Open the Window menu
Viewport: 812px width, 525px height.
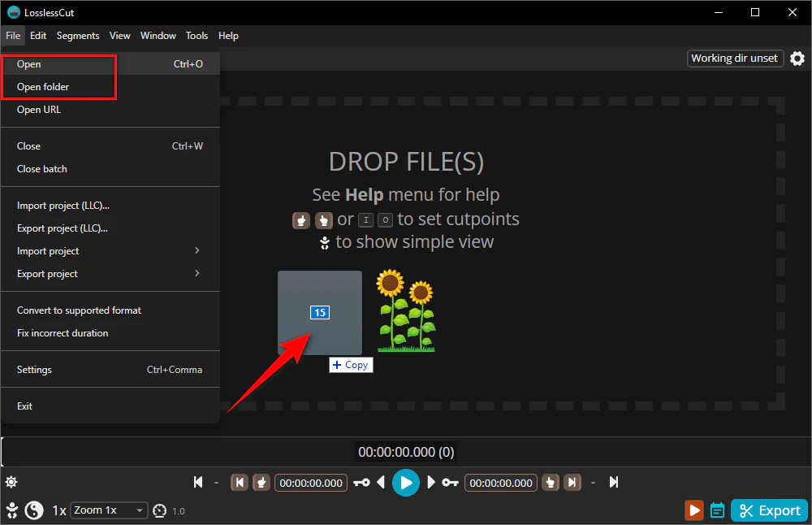[x=158, y=36]
